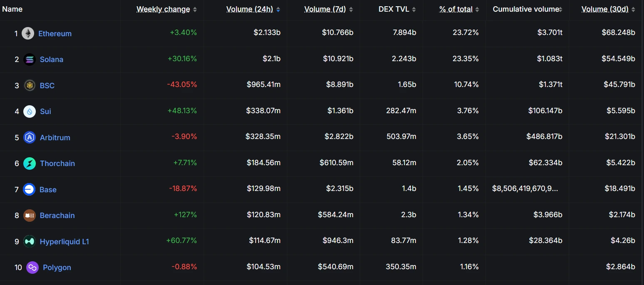Click Thorchain weekly change +7.71%
This screenshot has width=644, height=285.
pyautogui.click(x=185, y=163)
